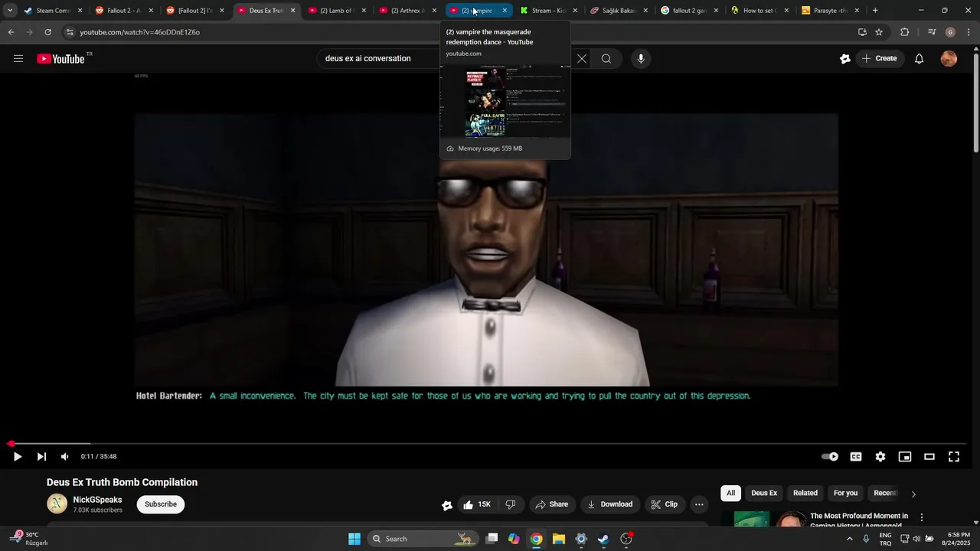Skip to the next video
Screen dimensions: 980x551
(x=41, y=457)
